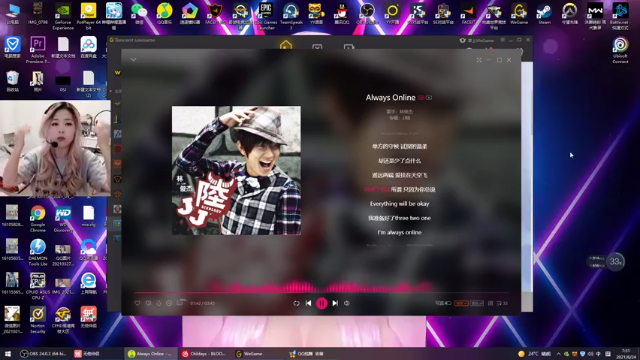Open the CPUID ASUS CPU-Z icon
The height and width of the screenshot is (360, 640).
click(38, 287)
